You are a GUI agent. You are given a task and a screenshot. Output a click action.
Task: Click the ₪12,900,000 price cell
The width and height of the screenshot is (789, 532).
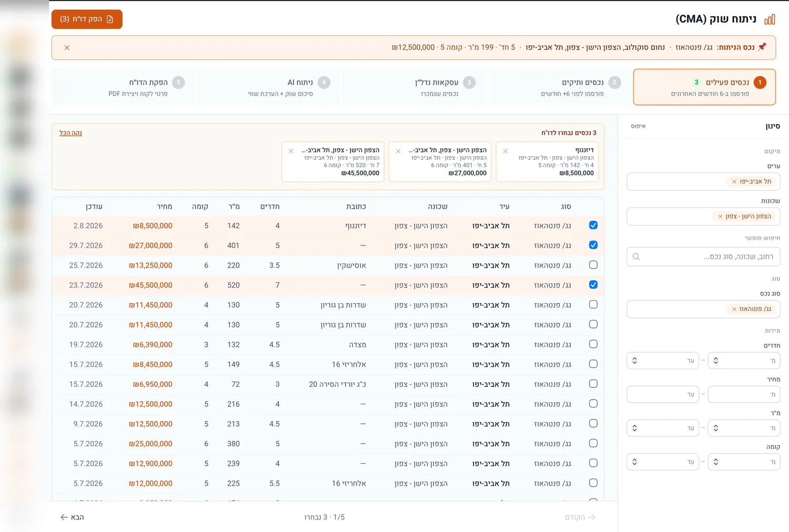pyautogui.click(x=151, y=464)
